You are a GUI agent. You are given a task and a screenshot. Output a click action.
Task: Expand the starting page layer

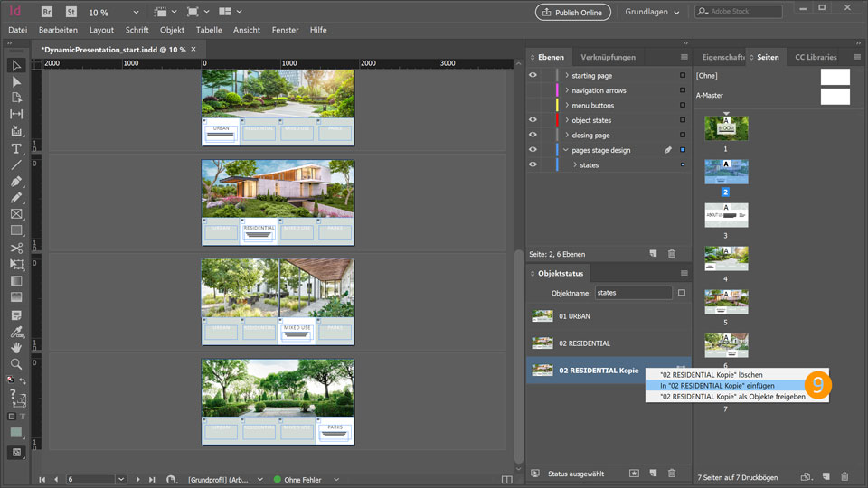click(566, 75)
